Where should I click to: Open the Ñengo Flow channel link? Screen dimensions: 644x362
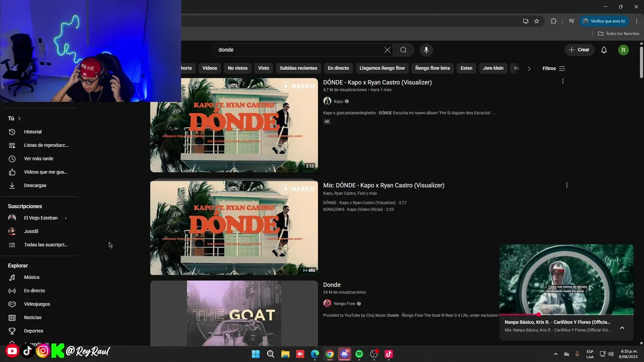344,304
